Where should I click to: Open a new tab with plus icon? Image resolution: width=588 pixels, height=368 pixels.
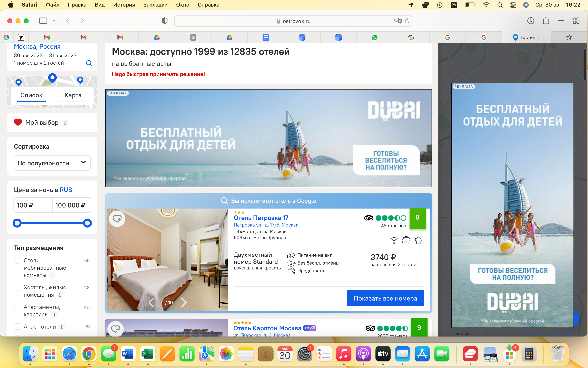pos(561,21)
